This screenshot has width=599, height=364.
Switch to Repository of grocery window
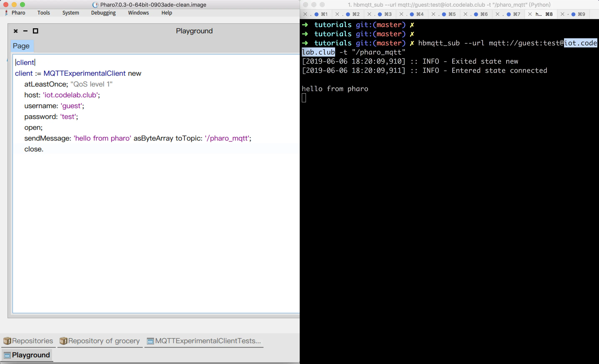(x=100, y=341)
